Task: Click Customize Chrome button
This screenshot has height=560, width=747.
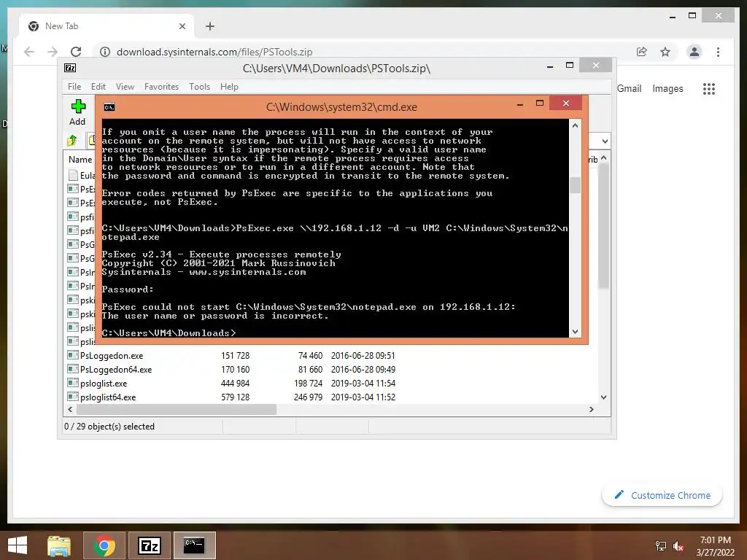Action: (662, 495)
